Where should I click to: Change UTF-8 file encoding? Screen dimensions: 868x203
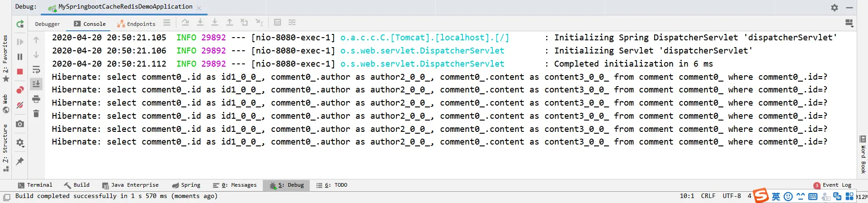[x=731, y=196]
